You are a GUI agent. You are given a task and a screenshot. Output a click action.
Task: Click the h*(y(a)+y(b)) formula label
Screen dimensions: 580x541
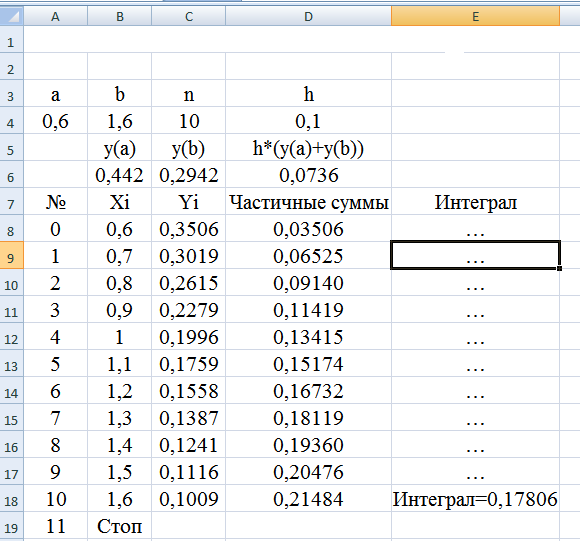pyautogui.click(x=308, y=148)
